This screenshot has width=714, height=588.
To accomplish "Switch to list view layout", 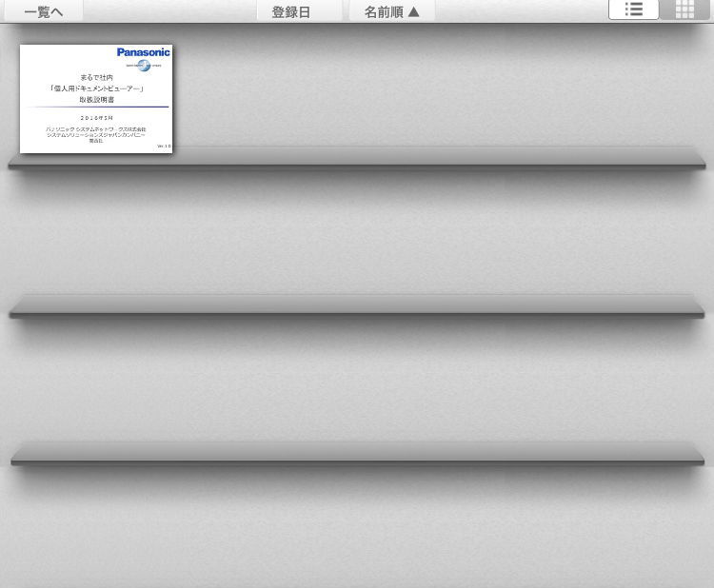I will (x=633, y=10).
